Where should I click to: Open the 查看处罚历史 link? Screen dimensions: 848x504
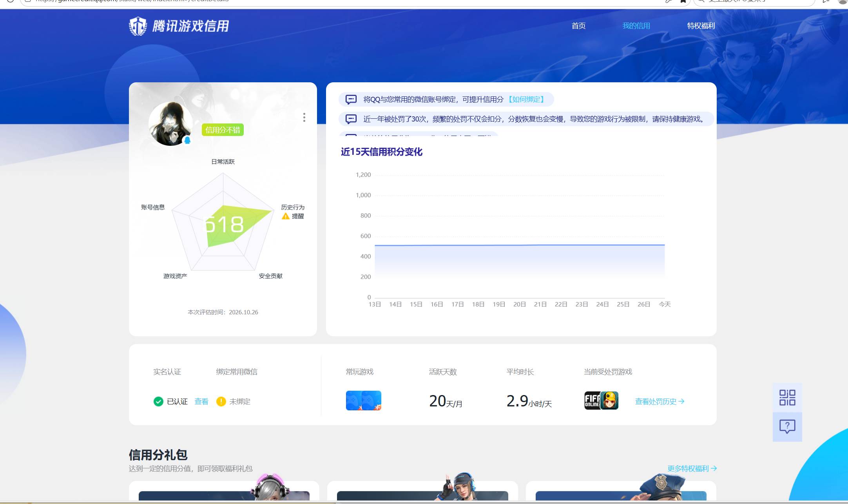tap(660, 401)
